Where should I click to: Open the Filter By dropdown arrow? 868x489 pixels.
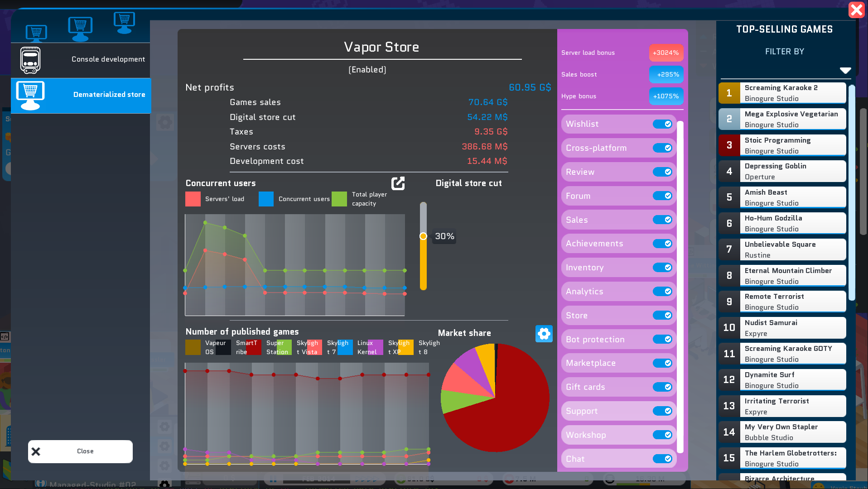(845, 70)
